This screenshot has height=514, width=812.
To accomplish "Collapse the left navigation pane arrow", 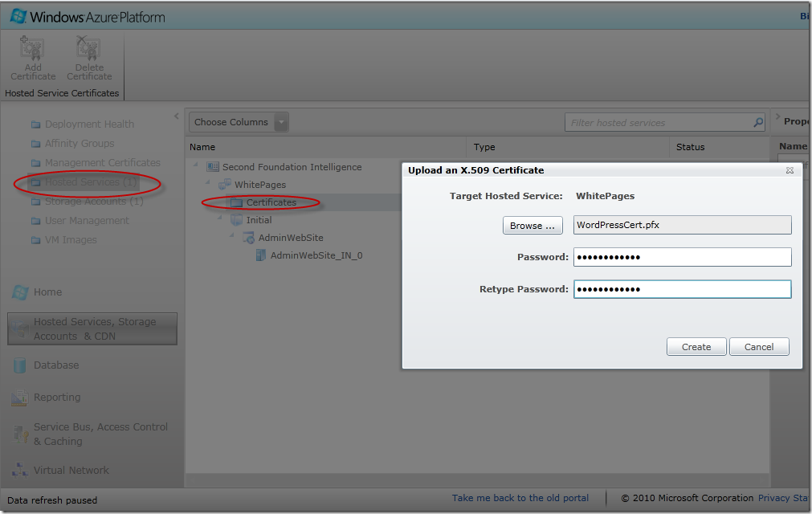I will point(177,116).
